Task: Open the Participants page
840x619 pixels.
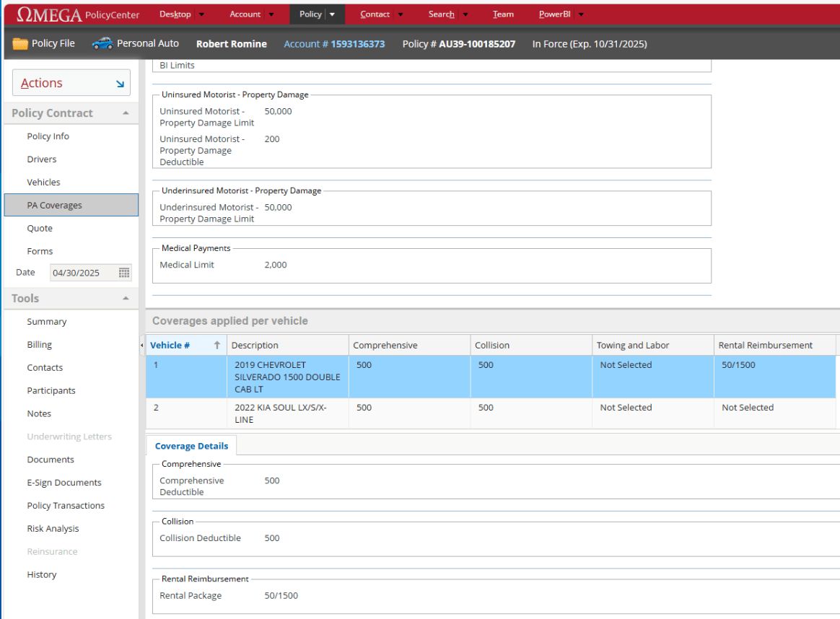Action: tap(51, 390)
